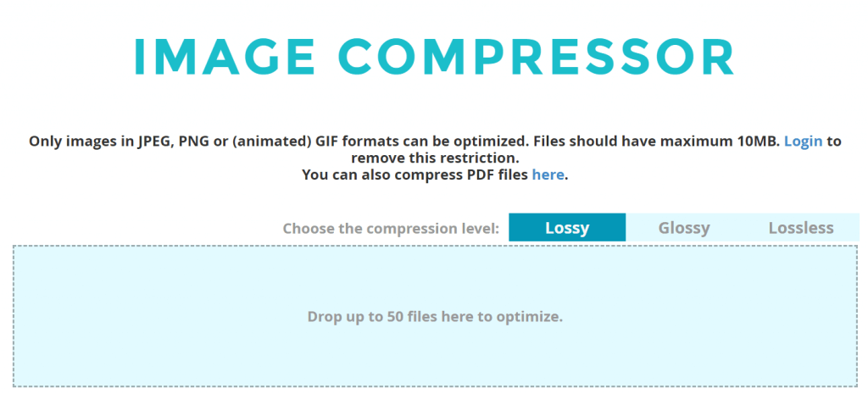Click the dashed file drop zone
This screenshot has height=394, width=868.
click(435, 316)
